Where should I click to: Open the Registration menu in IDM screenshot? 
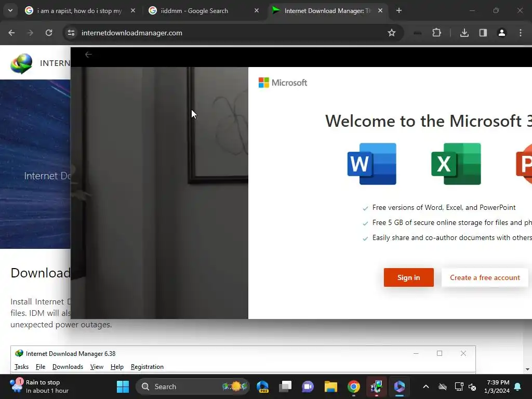(x=147, y=367)
